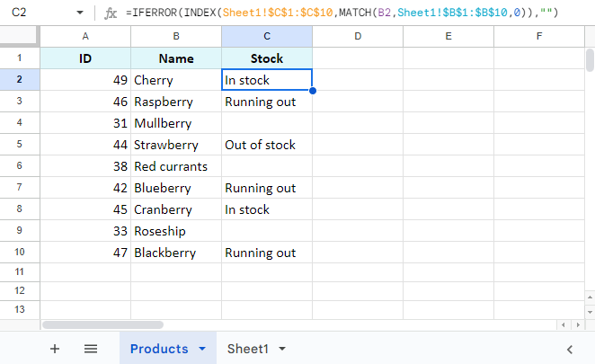This screenshot has width=595, height=364.
Task: Click the ID header cell
Action: pos(85,58)
